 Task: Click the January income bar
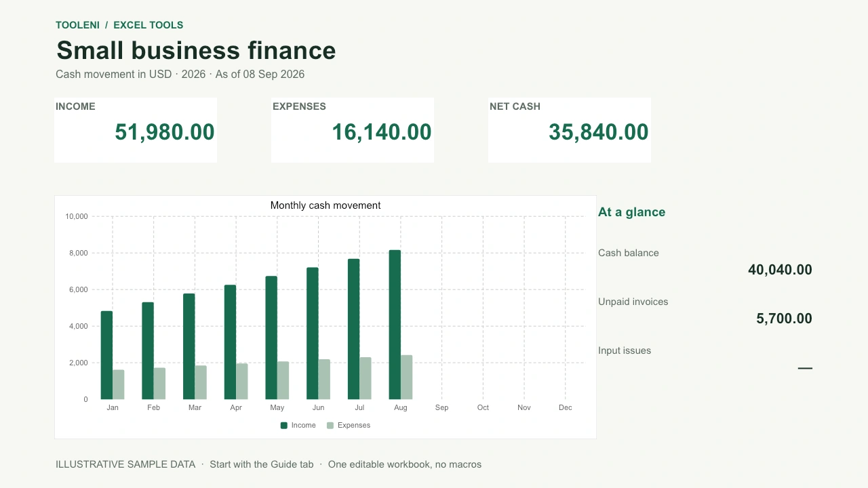tap(106, 355)
